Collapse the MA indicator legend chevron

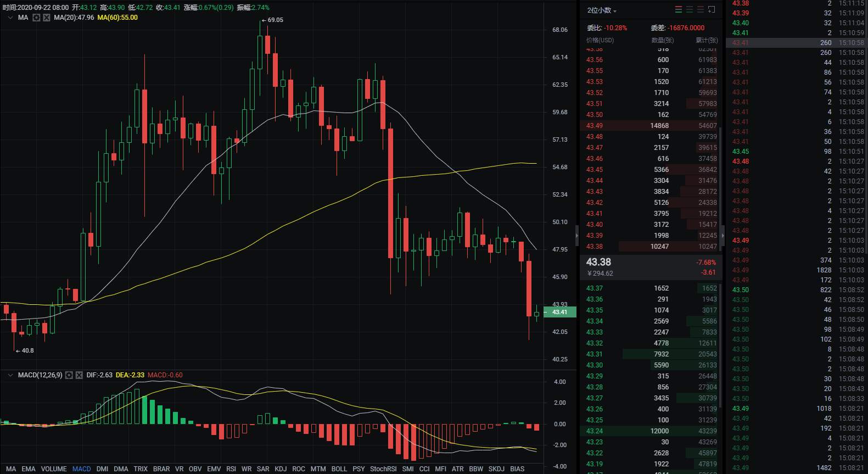click(10, 18)
